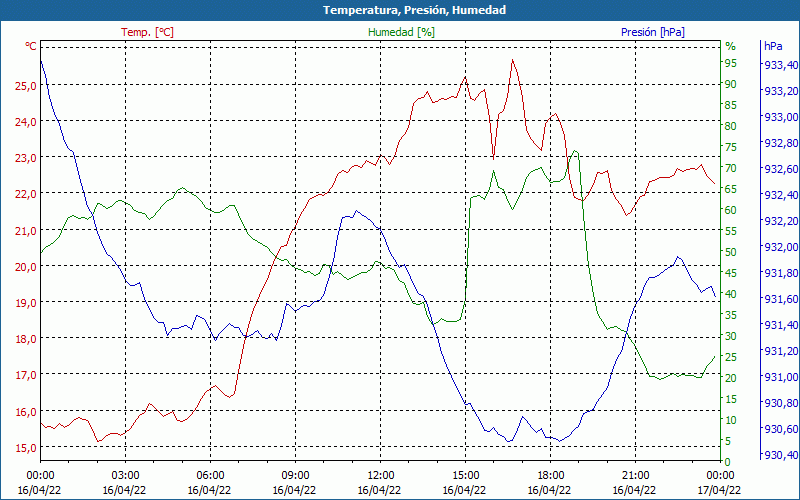Select the Presión [hPa] legend label
The height and width of the screenshot is (500, 800).
(653, 32)
